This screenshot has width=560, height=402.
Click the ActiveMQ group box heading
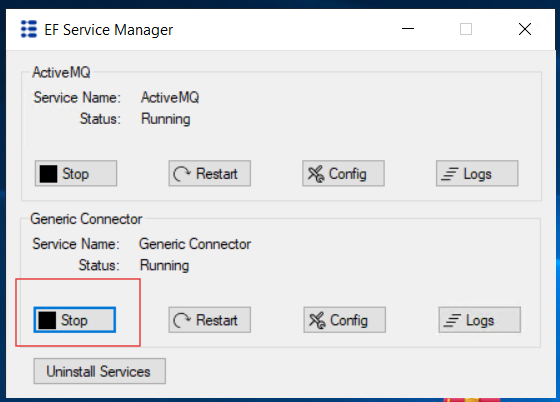(61, 72)
